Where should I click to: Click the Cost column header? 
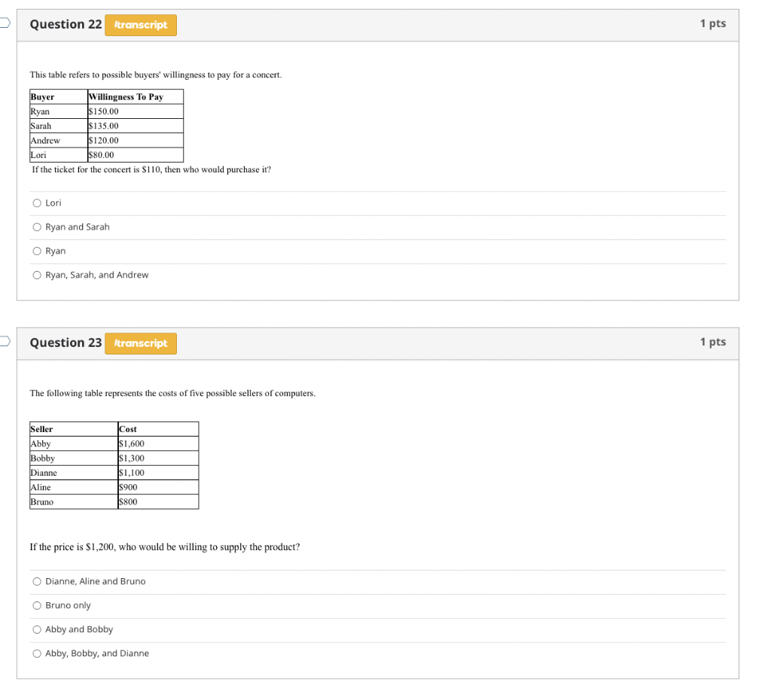pos(158,429)
